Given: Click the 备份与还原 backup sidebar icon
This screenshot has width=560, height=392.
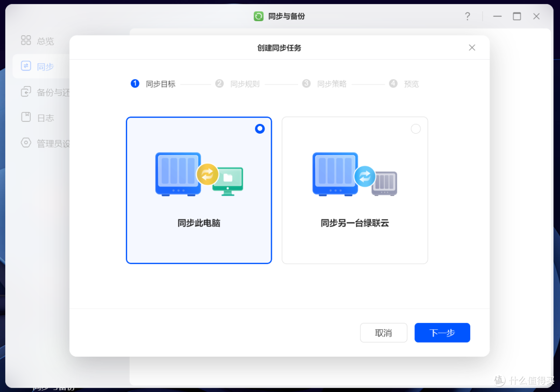Looking at the screenshot, I should click(26, 92).
